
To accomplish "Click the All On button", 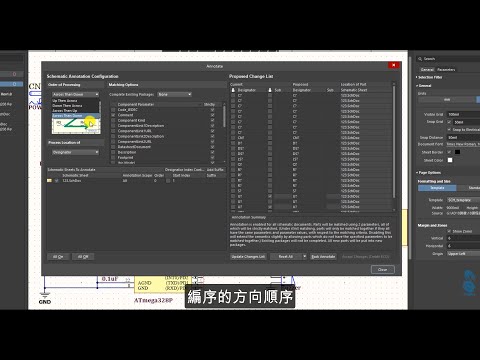I will tap(58, 257).
